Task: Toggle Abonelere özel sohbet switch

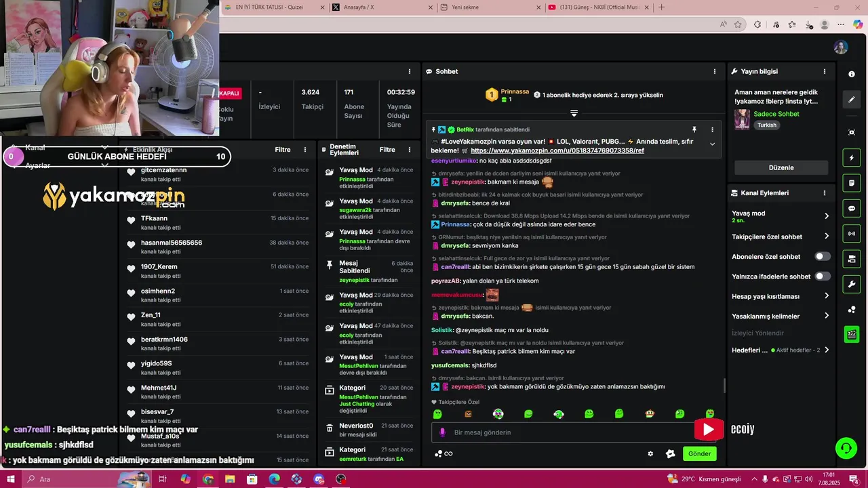Action: 823,257
